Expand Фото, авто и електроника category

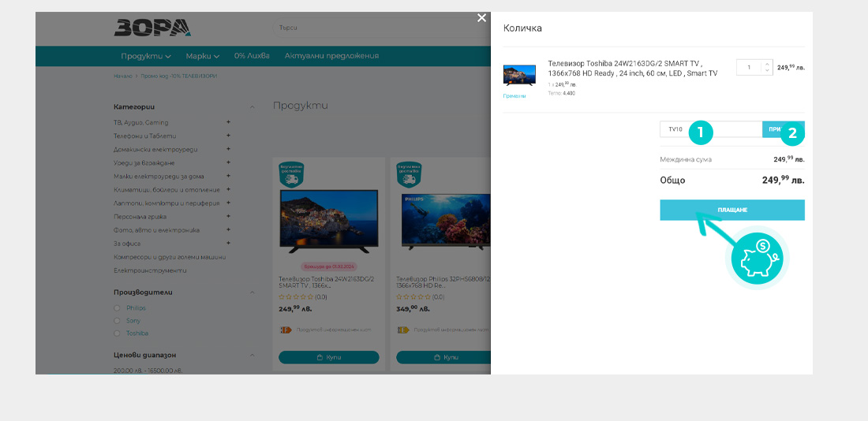228,229
